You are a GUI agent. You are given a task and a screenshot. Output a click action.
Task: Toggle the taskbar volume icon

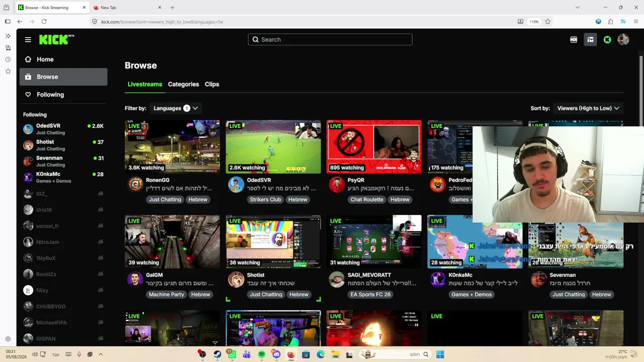coord(35,354)
